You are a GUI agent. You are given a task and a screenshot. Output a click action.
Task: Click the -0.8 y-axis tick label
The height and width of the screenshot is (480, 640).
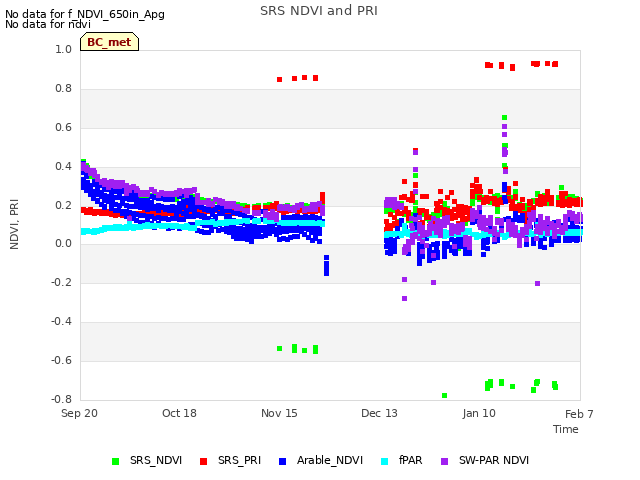pos(61,399)
